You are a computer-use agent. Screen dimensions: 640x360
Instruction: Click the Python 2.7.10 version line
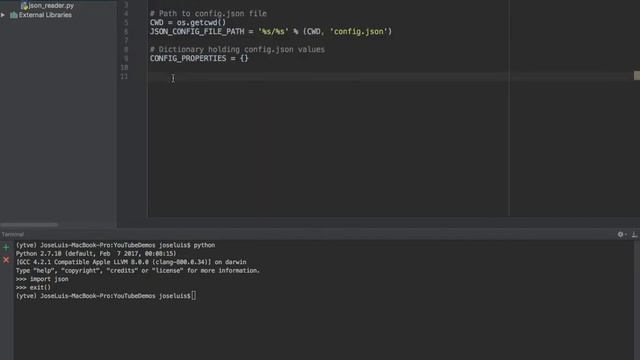(x=96, y=253)
